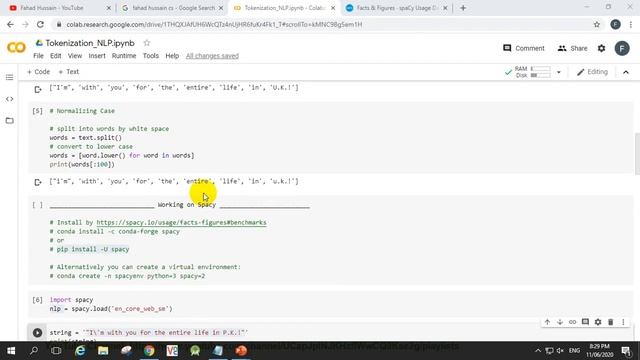Collapse the header with chevron up
The height and width of the screenshot is (360, 640).
pos(626,72)
